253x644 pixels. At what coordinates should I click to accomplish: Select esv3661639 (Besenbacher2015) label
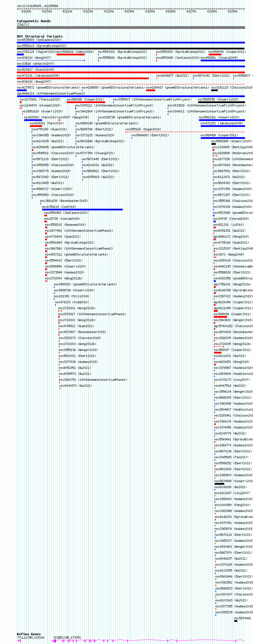click(64, 201)
